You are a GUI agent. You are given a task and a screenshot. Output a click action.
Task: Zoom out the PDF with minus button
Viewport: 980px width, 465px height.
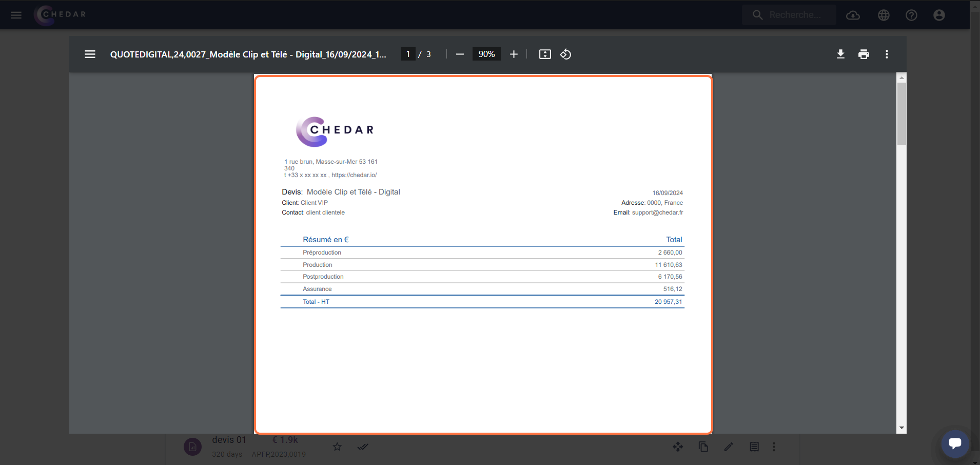click(x=460, y=54)
